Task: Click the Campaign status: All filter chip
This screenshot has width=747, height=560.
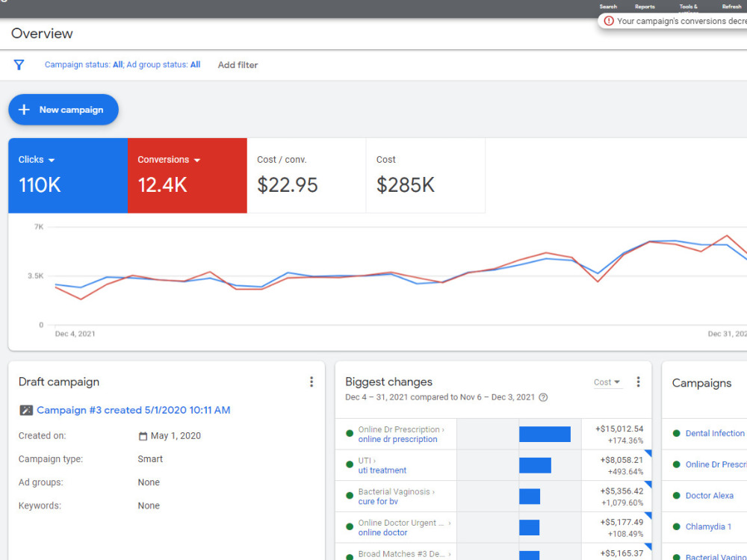Action: point(84,65)
